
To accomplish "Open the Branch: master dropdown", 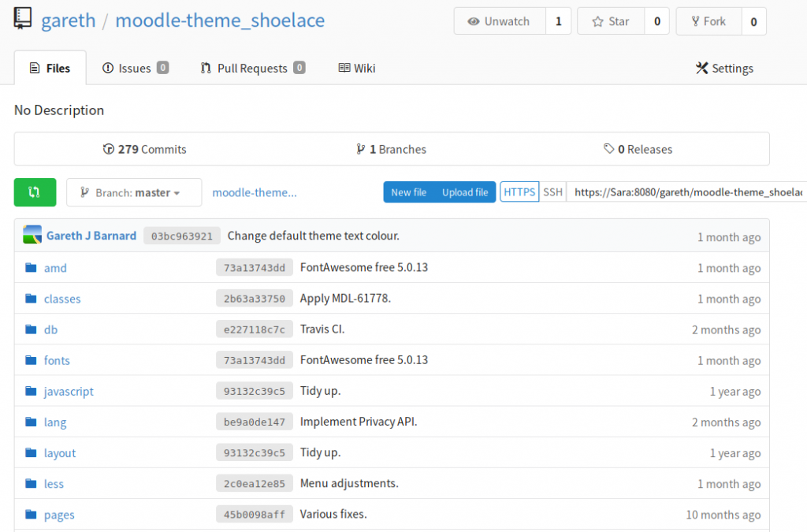I will 134,192.
